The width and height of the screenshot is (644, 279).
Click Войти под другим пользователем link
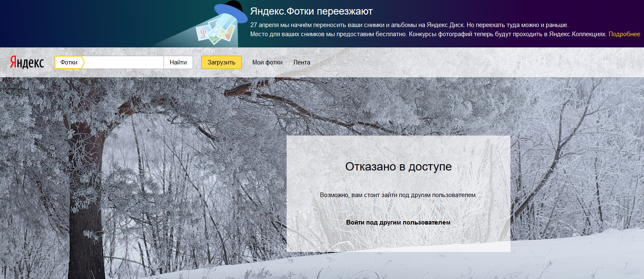click(398, 222)
